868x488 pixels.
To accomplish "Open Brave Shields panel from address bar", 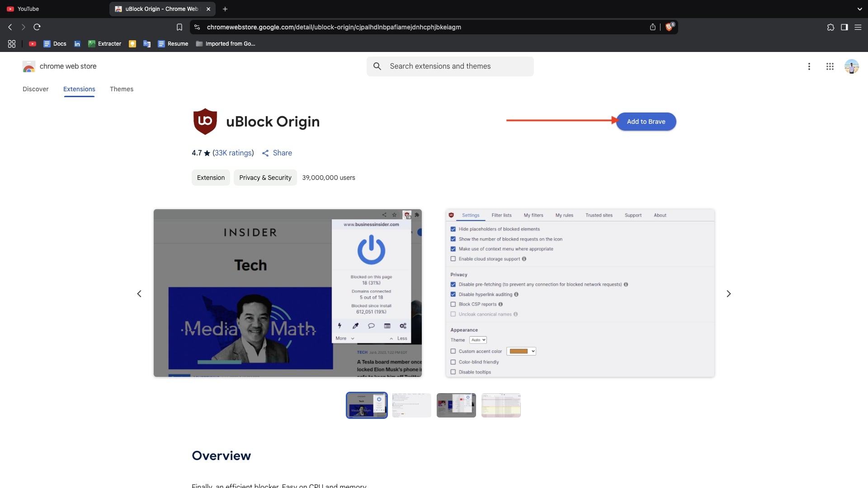I will click(x=669, y=27).
